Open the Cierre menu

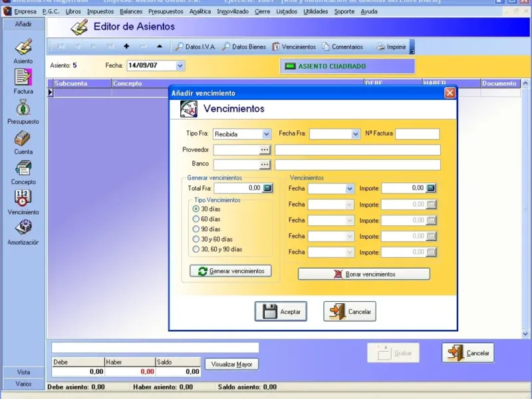coord(262,11)
